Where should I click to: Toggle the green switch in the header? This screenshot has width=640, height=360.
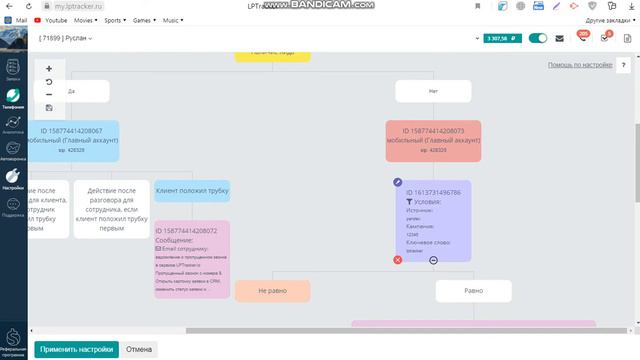pyautogui.click(x=538, y=38)
